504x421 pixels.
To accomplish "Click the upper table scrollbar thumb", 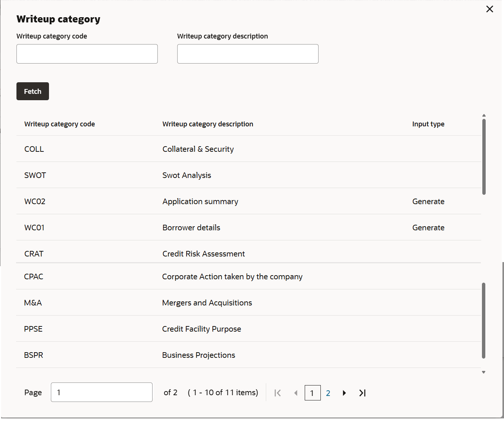I will pyautogui.click(x=484, y=157).
